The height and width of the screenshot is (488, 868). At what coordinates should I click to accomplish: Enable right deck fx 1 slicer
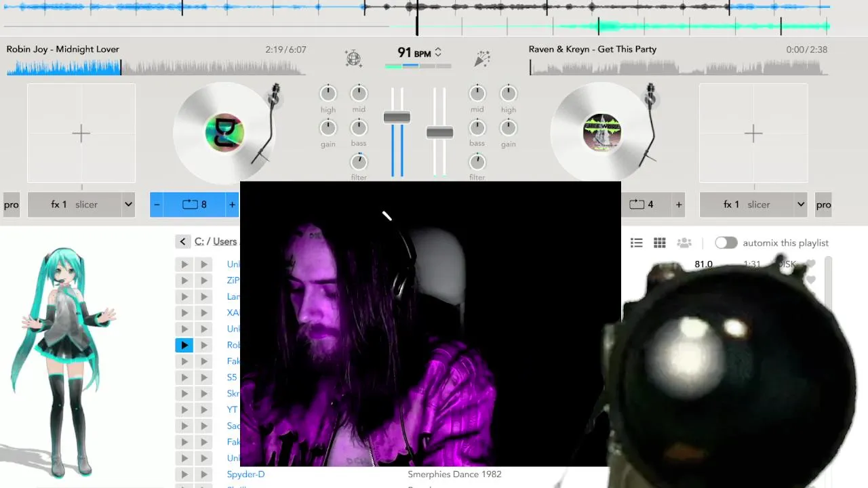pyautogui.click(x=747, y=204)
